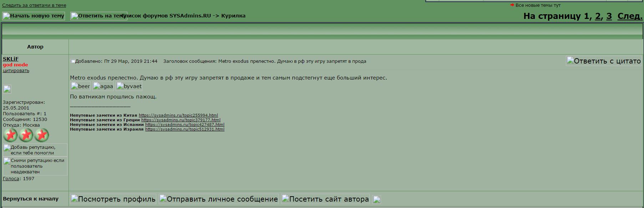Image resolution: width=644 pixels, height=208 pixels.
Task: Open the China notes link topic255994
Action: tap(178, 115)
